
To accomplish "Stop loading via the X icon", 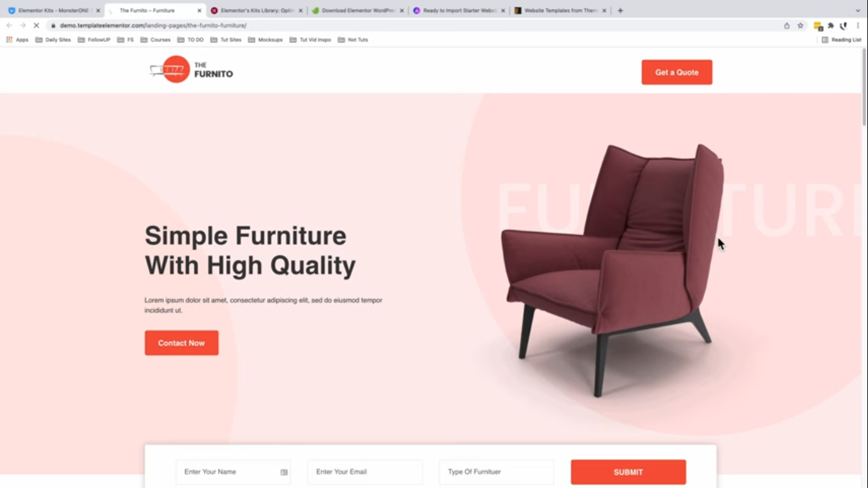I will pos(36,25).
